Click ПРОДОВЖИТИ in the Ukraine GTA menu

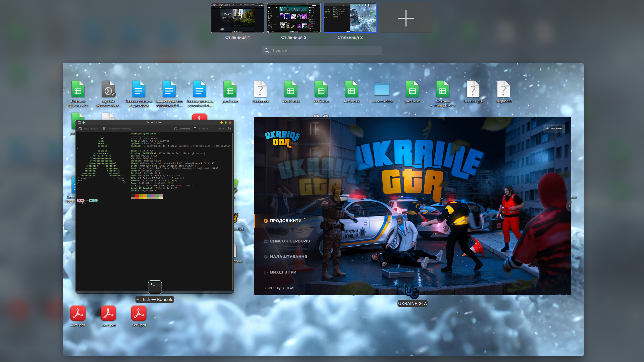tap(285, 221)
